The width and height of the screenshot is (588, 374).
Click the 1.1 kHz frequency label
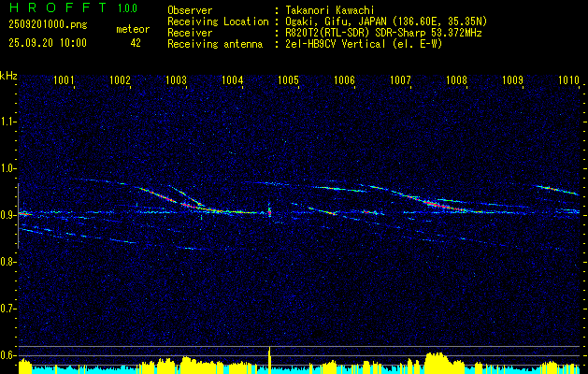coord(7,122)
